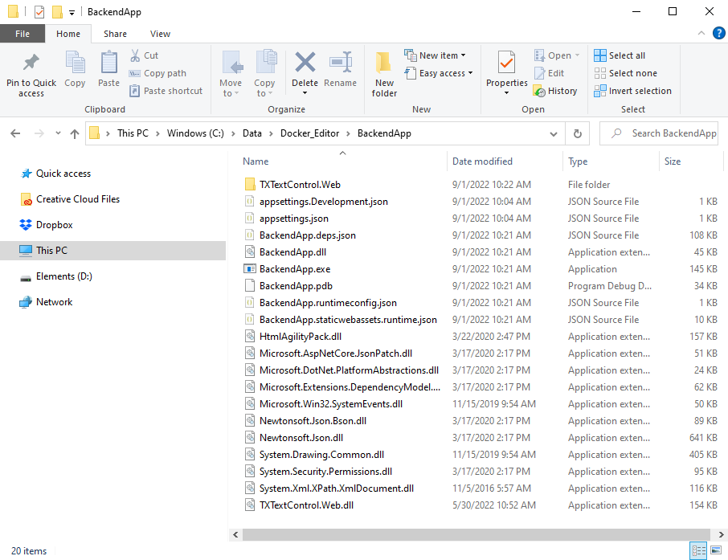728x560 pixels.
Task: Select HtmlAgilityPack.dll file
Action: pos(301,337)
